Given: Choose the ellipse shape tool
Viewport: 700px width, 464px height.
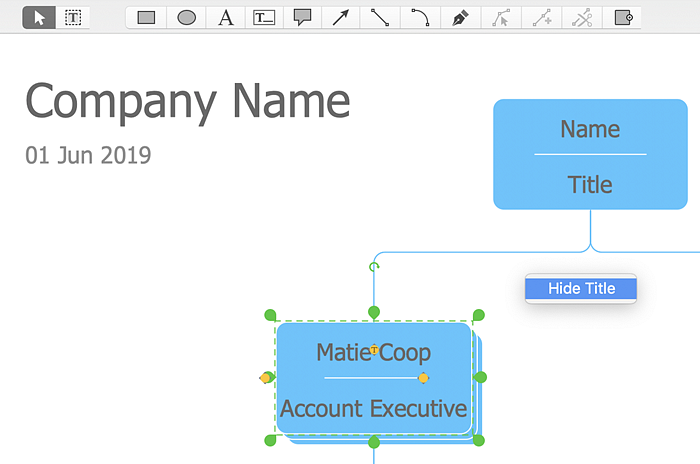Looking at the screenshot, I should tap(186, 18).
